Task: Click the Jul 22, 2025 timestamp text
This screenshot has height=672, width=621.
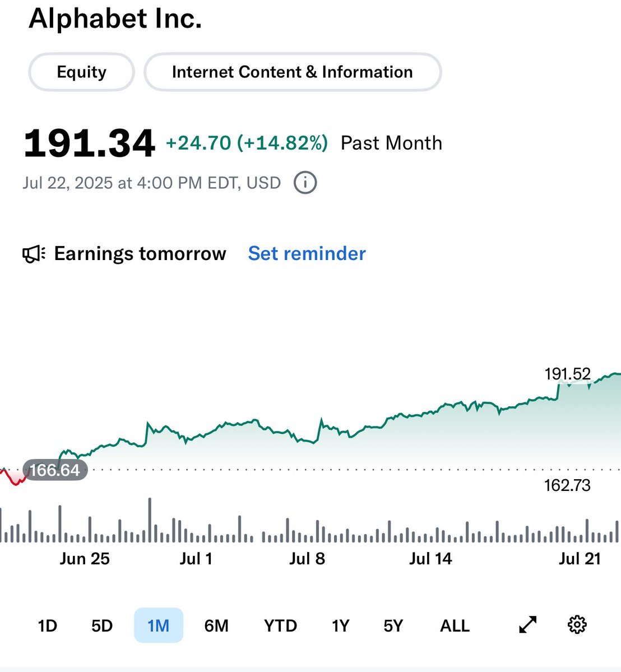Action: 152,183
